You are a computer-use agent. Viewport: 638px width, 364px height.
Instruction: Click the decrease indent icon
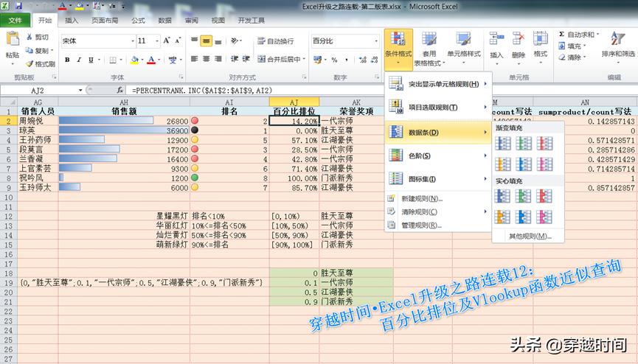tap(235, 59)
